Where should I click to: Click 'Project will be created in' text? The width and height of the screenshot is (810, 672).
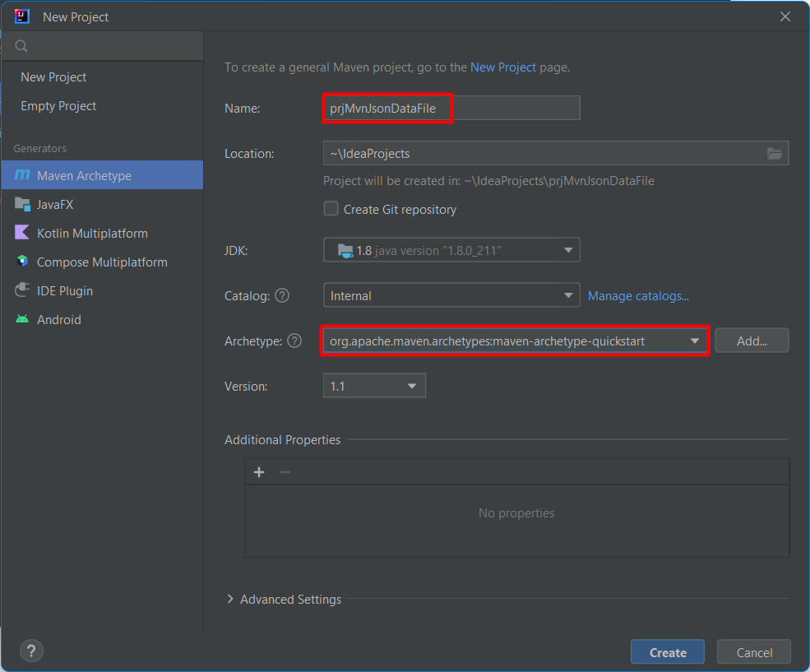point(488,181)
